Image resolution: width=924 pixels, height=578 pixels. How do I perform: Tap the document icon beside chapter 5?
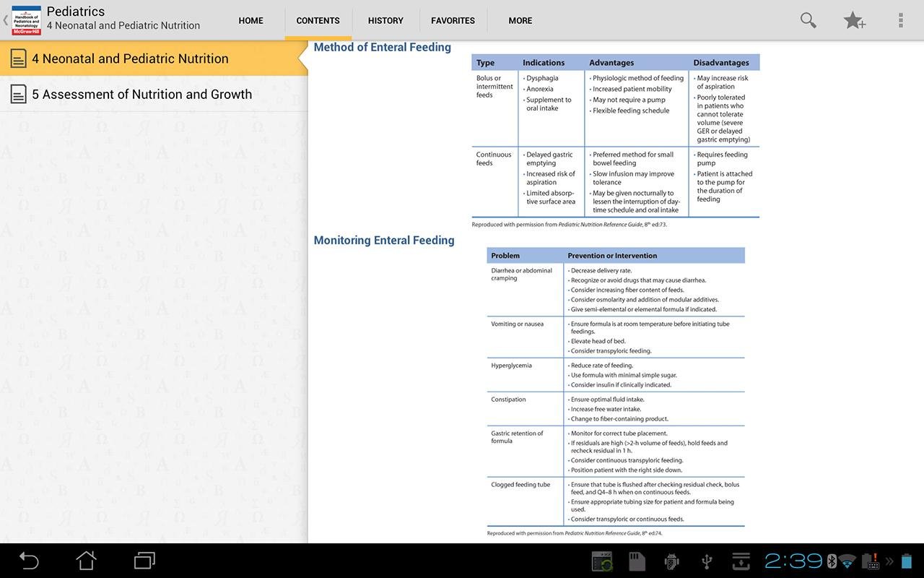[x=19, y=94]
